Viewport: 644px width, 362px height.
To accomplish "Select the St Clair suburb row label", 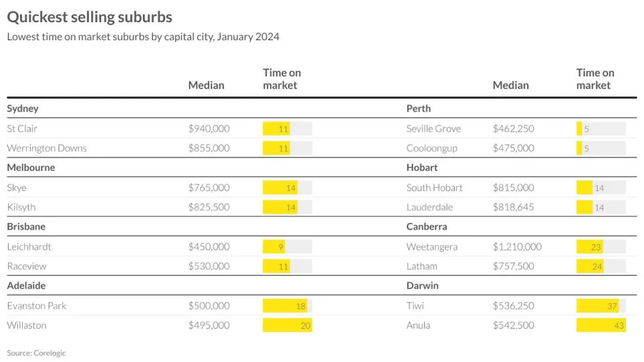I will (x=22, y=128).
